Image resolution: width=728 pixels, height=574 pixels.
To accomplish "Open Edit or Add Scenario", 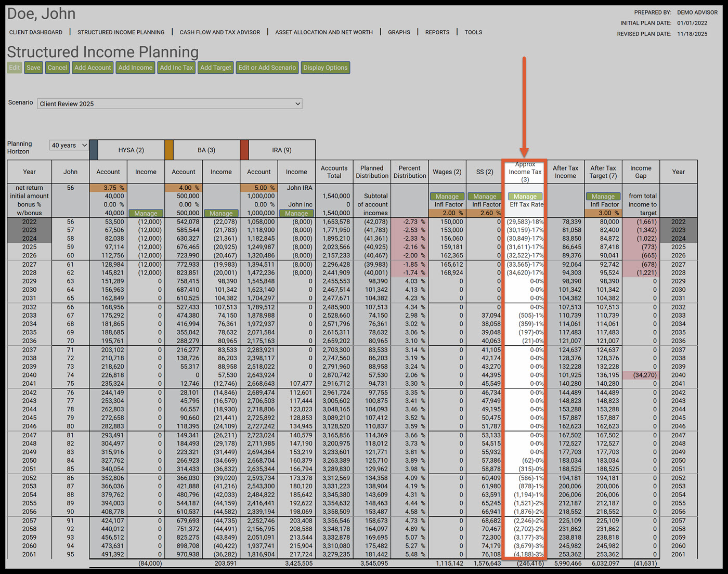I will coord(267,68).
